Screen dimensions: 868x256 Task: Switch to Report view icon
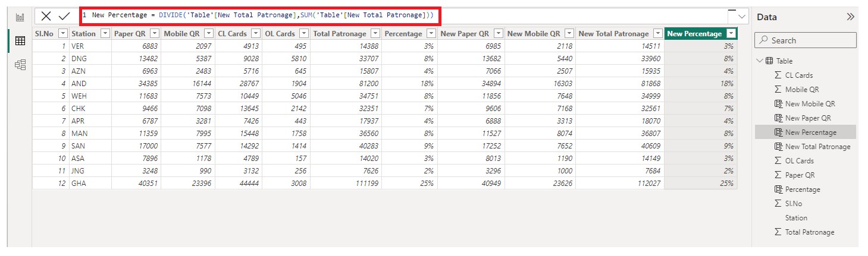(20, 18)
